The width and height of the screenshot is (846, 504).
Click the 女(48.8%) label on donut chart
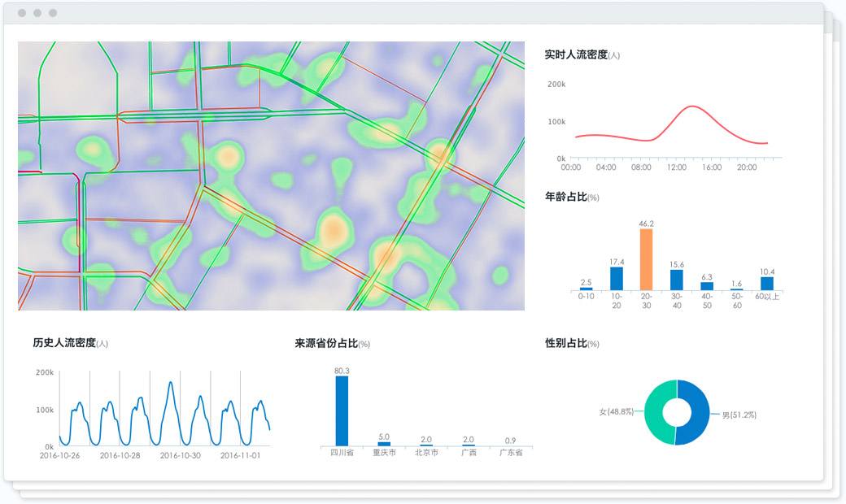(x=615, y=412)
